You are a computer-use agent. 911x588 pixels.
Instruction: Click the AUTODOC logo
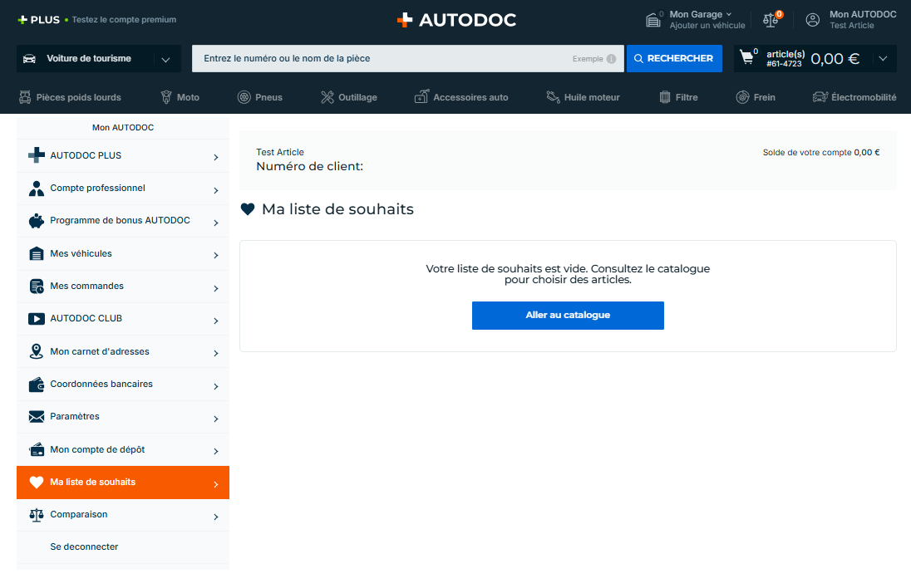(x=456, y=20)
